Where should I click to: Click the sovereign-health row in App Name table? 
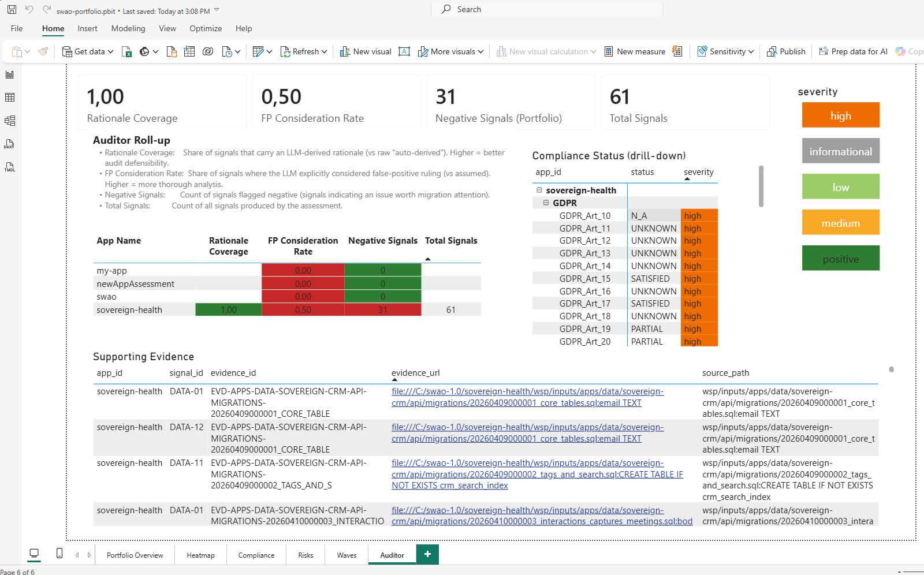pos(287,309)
